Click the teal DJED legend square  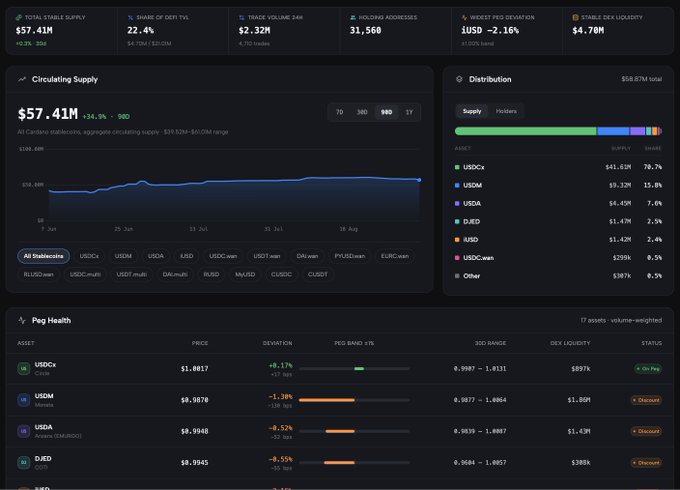click(457, 222)
